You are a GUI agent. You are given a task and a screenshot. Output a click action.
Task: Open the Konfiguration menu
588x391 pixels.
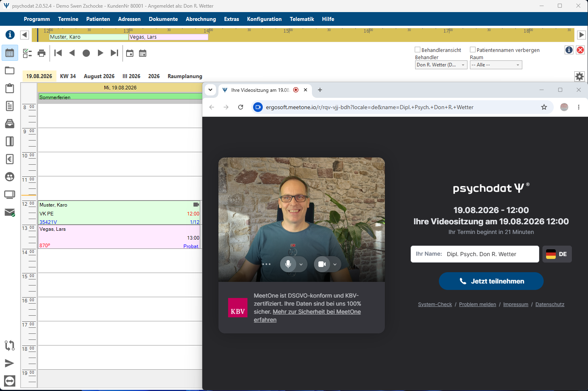[264, 19]
